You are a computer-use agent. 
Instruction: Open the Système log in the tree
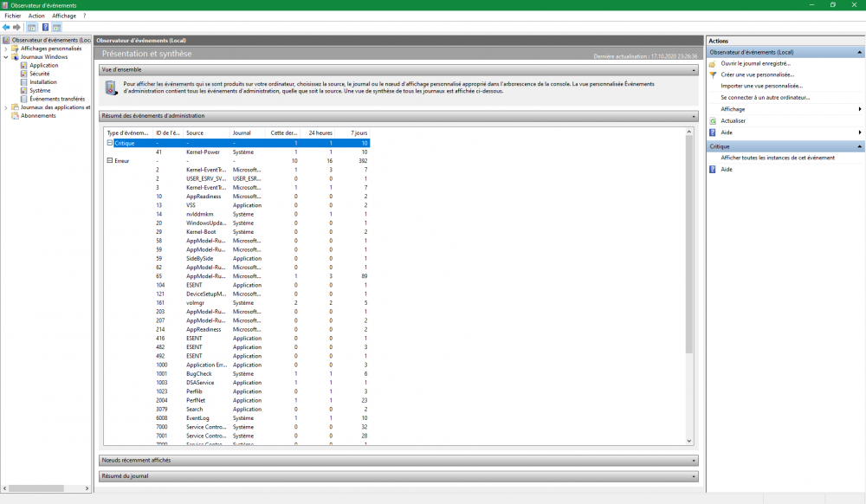pos(39,90)
